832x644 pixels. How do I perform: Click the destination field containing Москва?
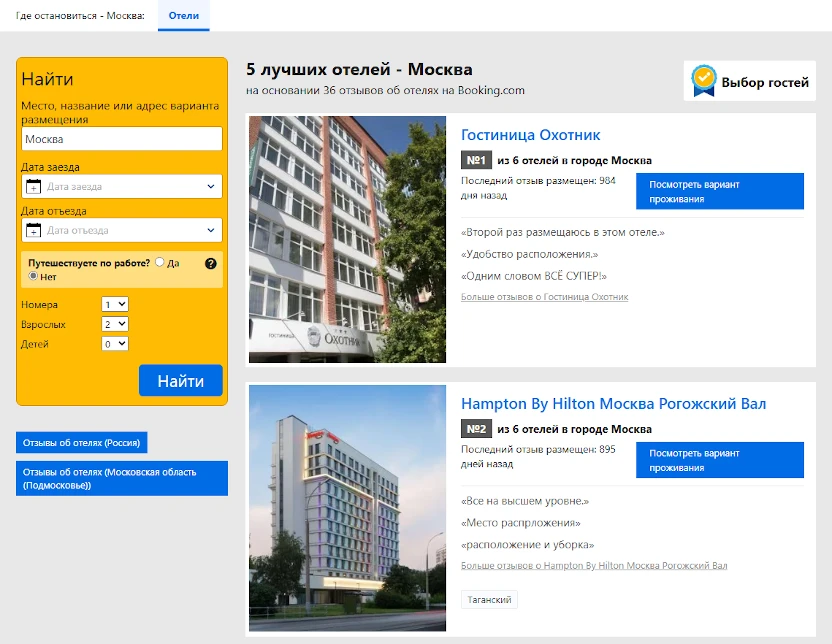(121, 139)
